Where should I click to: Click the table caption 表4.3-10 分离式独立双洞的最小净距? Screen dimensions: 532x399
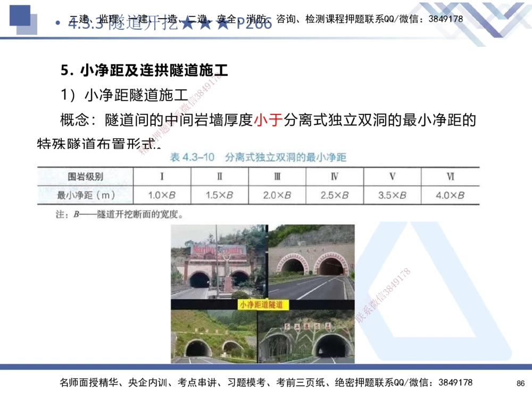pos(259,156)
